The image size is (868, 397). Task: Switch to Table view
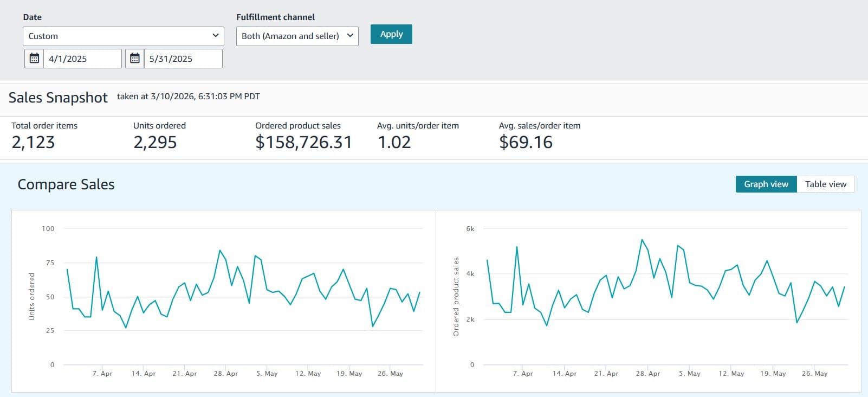pos(825,184)
